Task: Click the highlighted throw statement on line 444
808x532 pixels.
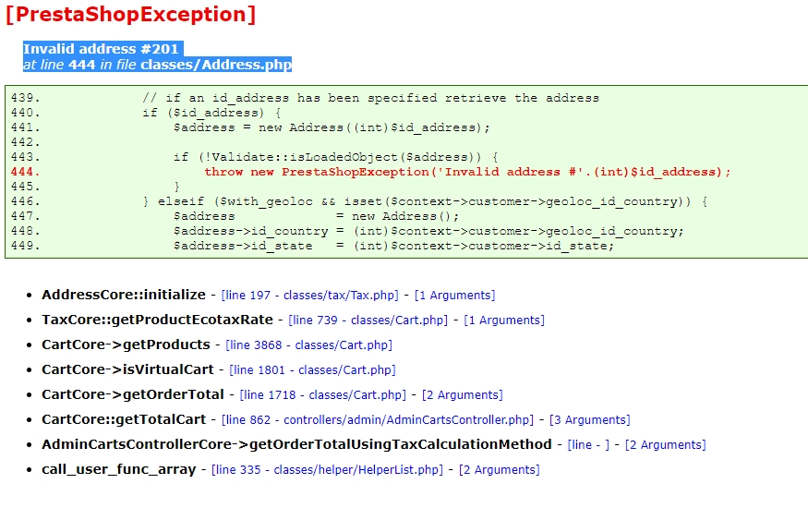Action: point(467,172)
